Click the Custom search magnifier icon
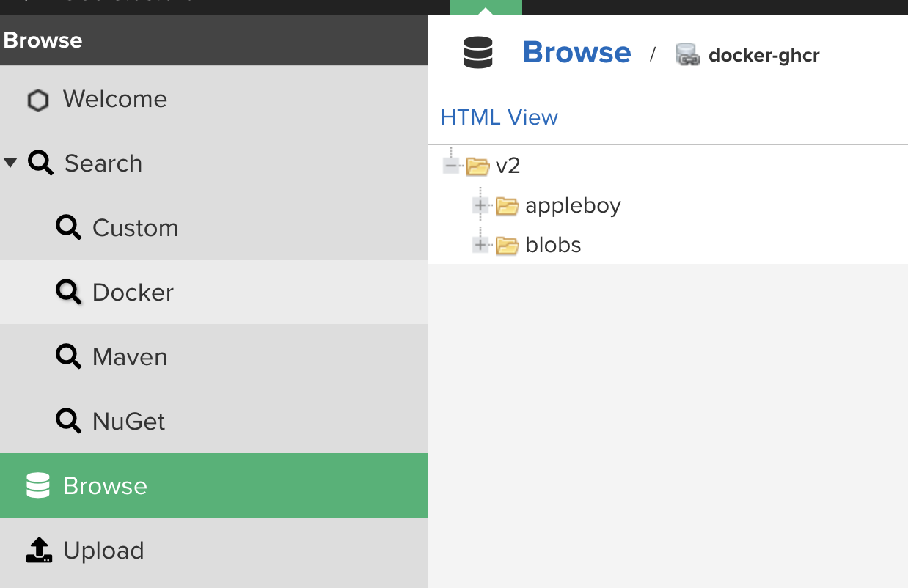Image resolution: width=908 pixels, height=588 pixels. point(68,227)
